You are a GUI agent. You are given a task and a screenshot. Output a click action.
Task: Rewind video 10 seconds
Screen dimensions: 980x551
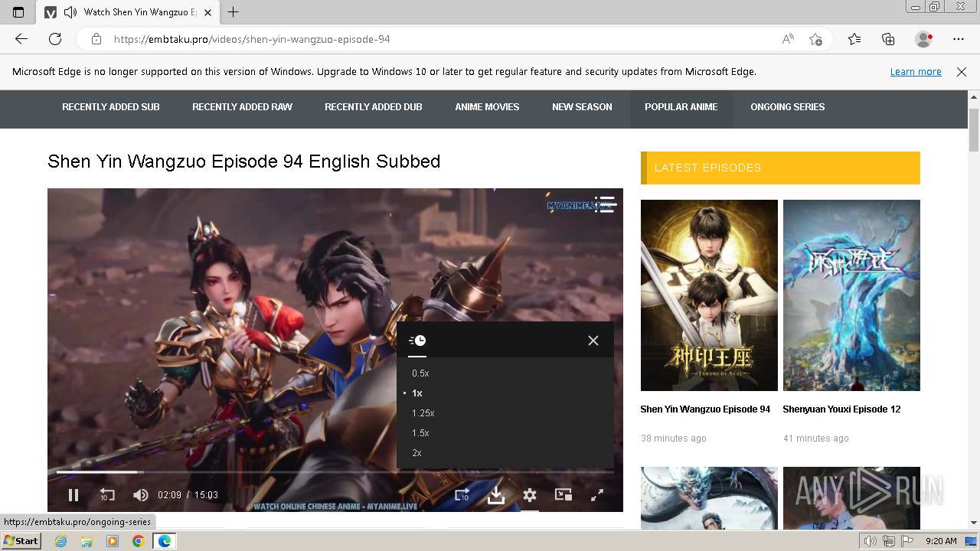[x=107, y=495]
